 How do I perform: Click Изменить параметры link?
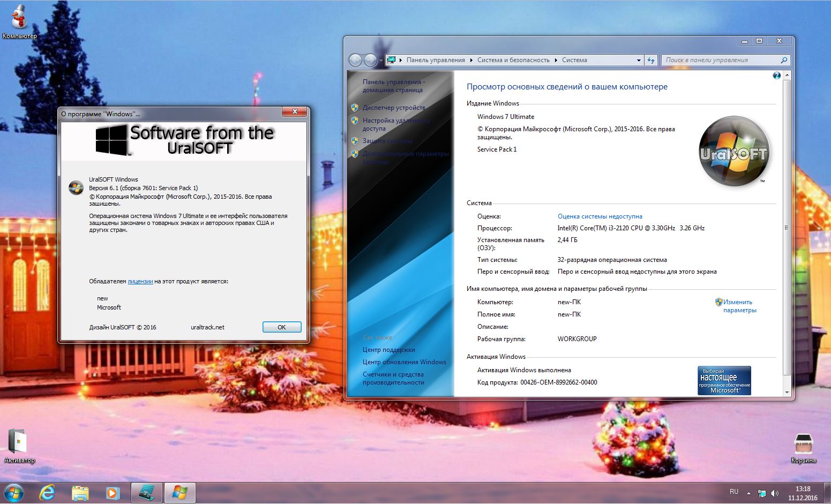click(x=739, y=306)
